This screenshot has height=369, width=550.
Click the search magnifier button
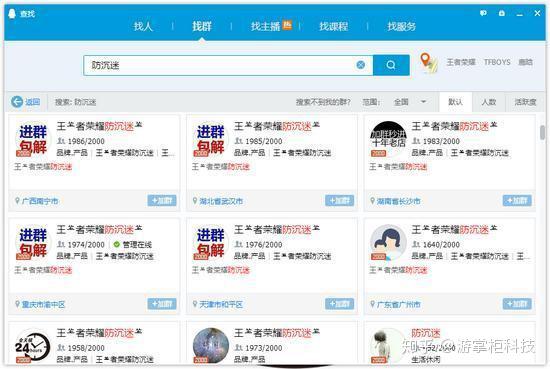(x=391, y=65)
